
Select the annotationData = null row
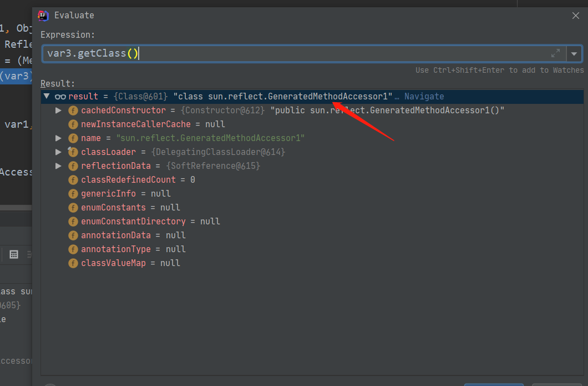(x=312, y=235)
